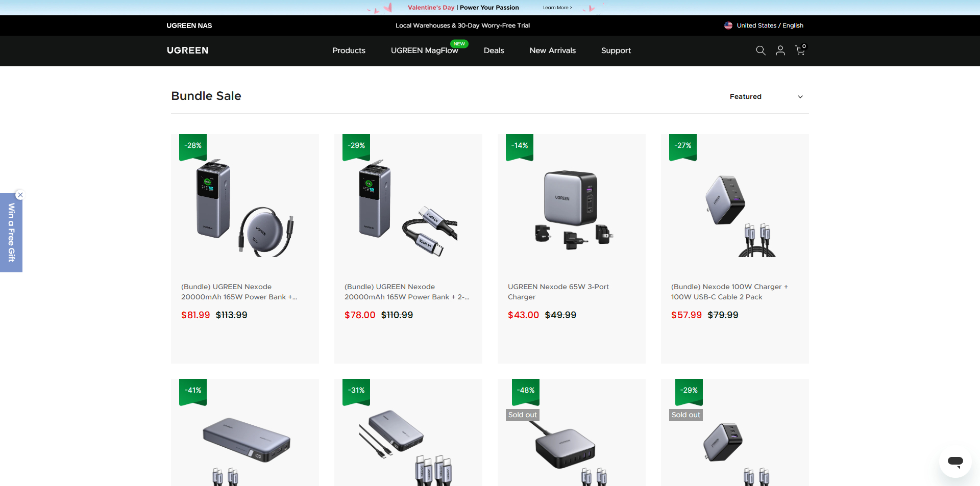Open the UGREEN NAS link in top bar
The image size is (980, 486).
click(189, 25)
